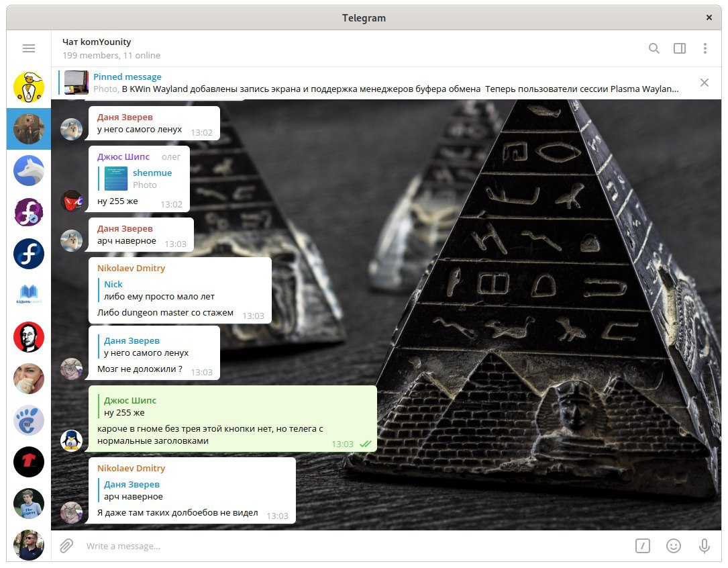Open Джюс Шипс red-masked avatar
This screenshot has height=568, width=728.
tap(72, 201)
